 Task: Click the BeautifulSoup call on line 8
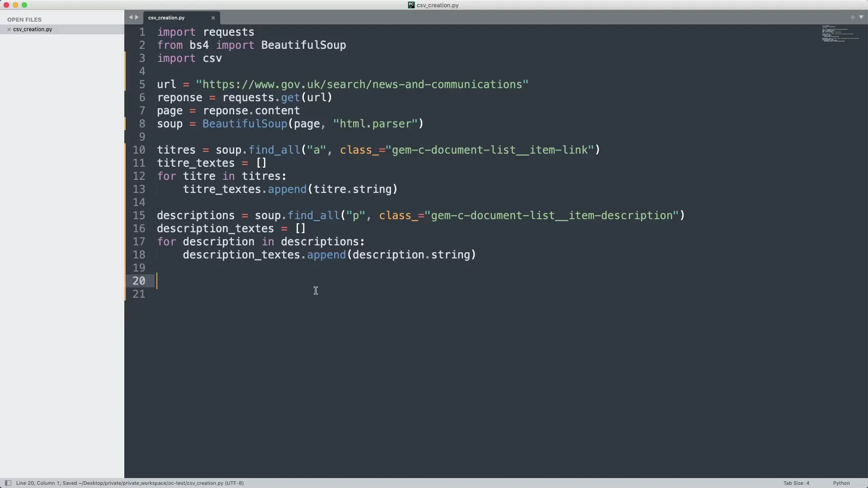tap(245, 124)
